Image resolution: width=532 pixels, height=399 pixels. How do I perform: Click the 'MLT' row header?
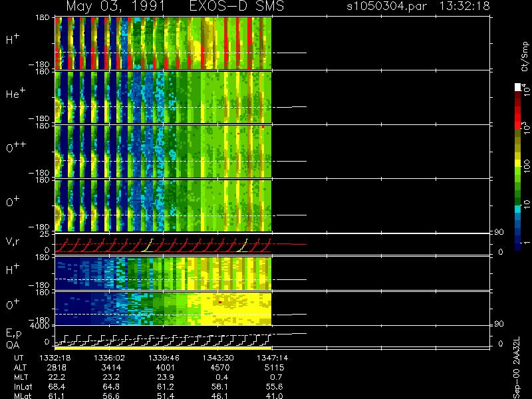tap(21, 377)
